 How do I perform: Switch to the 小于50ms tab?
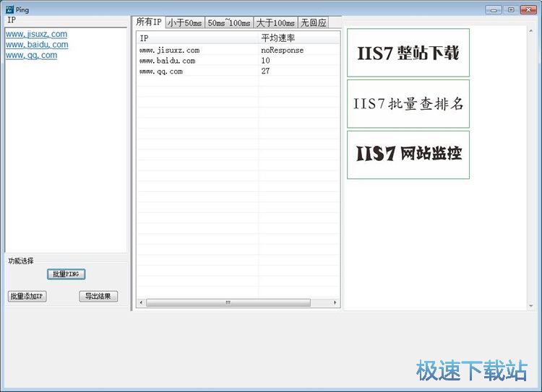185,23
